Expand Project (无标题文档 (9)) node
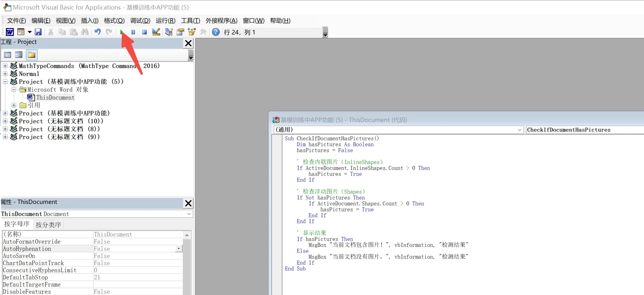 [5, 137]
